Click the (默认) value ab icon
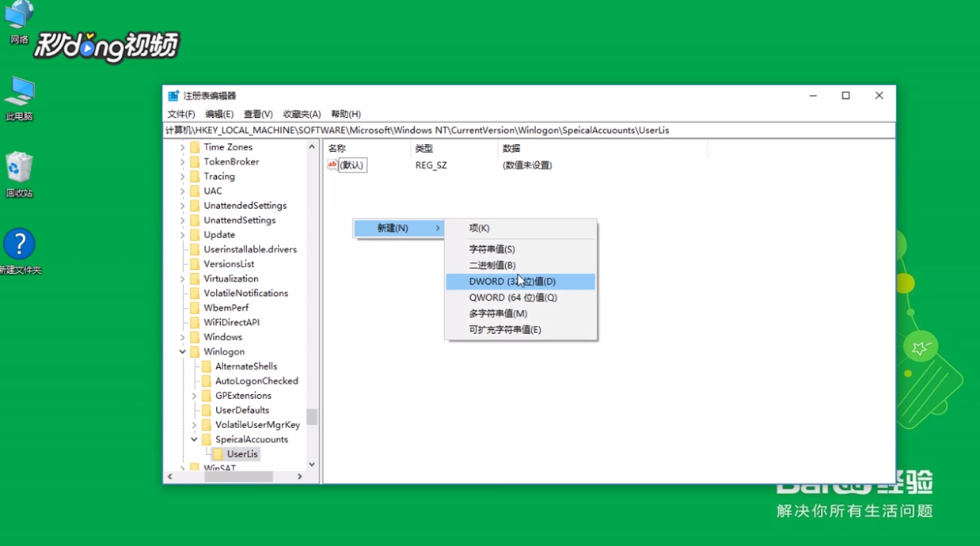The width and height of the screenshot is (980, 546). pyautogui.click(x=332, y=165)
